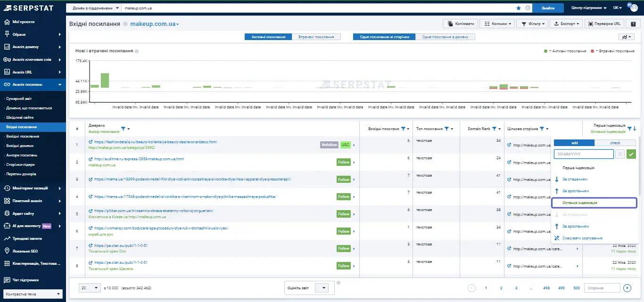Go to previous page with the arrow circle
Image resolution: width=644 pixels, height=302 pixels.
coord(471,288)
